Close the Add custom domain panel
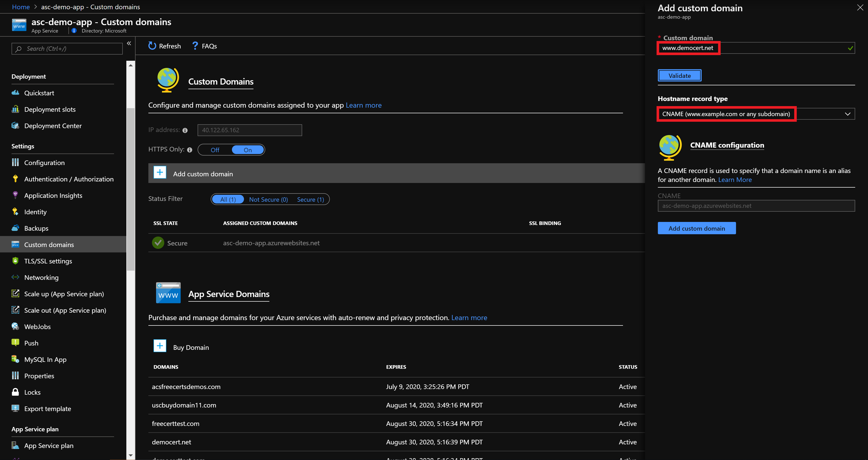This screenshot has width=868, height=460. 860,7
